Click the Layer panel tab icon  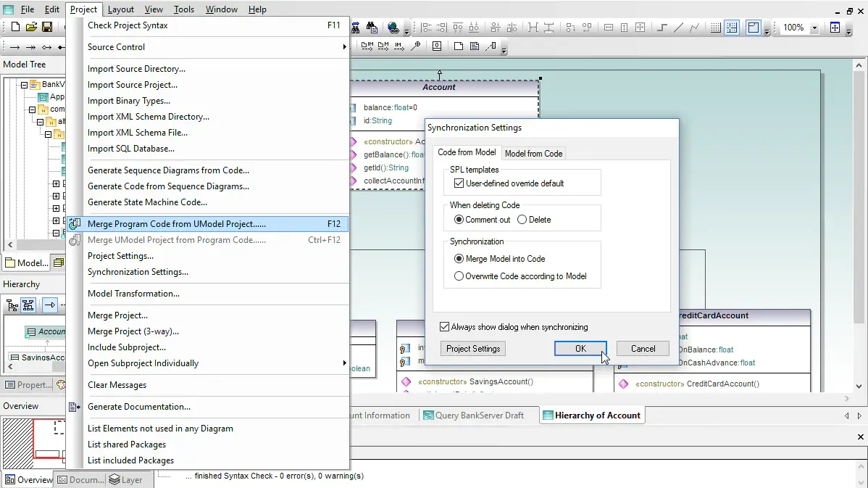(114, 479)
